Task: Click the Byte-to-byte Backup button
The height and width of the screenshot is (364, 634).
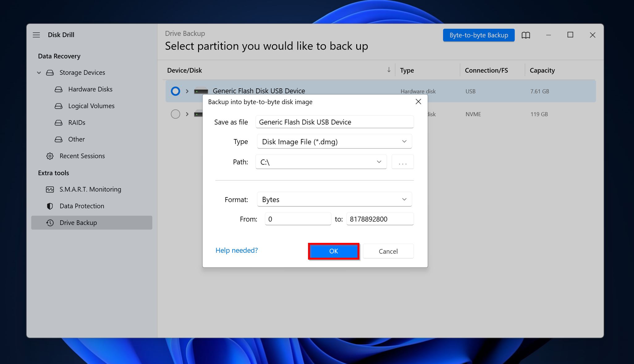Action: click(x=478, y=34)
